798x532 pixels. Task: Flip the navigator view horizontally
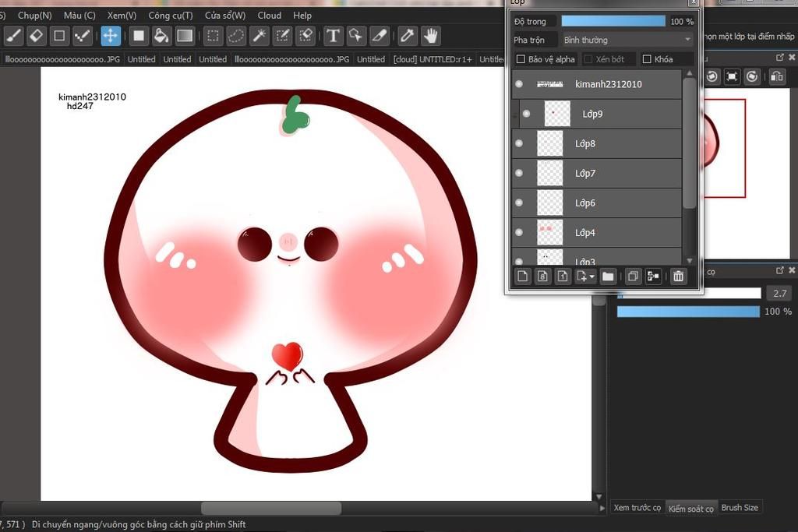pos(777,77)
